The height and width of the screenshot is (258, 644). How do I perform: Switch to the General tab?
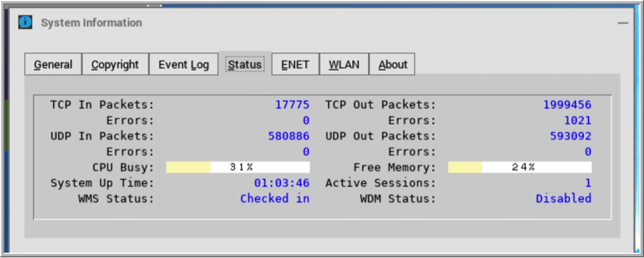[x=53, y=64]
